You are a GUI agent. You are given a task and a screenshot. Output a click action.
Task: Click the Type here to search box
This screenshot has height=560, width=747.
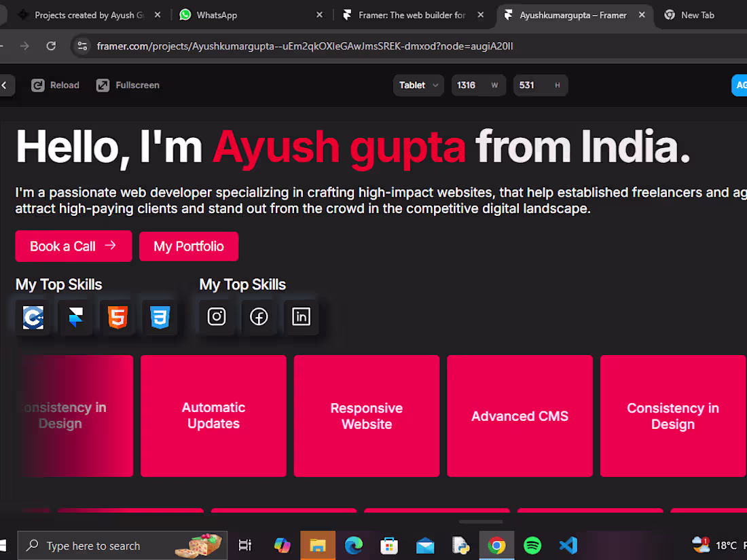(x=122, y=546)
